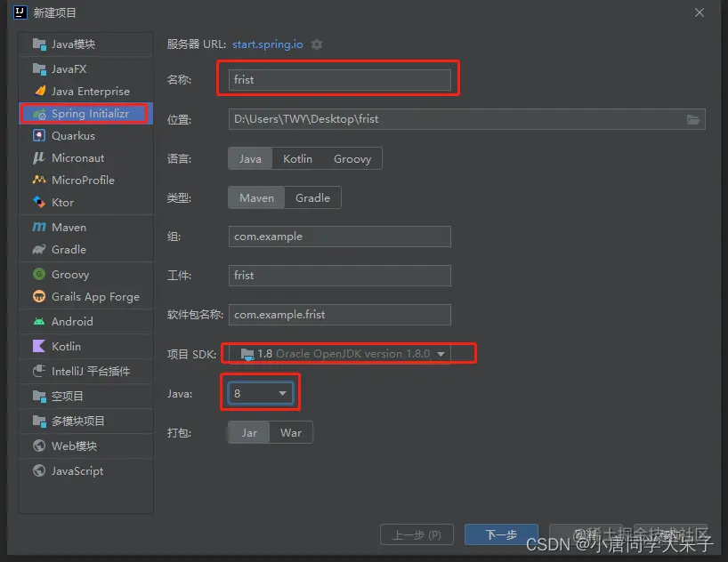Image resolution: width=728 pixels, height=562 pixels.
Task: Select War packaging
Action: 292,432
